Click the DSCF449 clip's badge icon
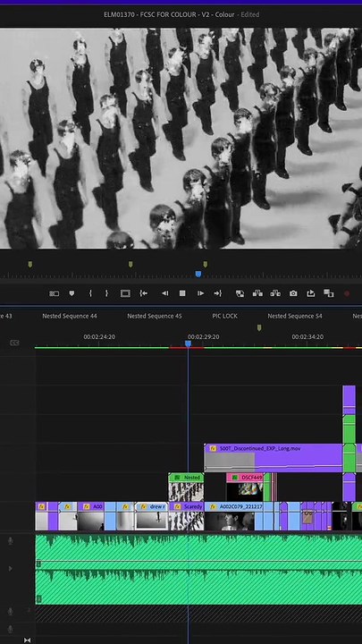The image size is (362, 644). coord(235,478)
